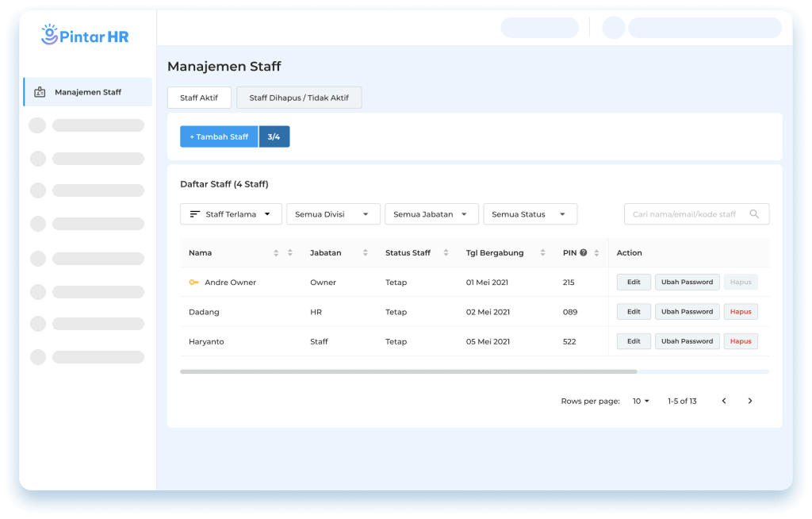Open the Semua Jabatan dropdown
The image size is (812, 519).
click(431, 214)
